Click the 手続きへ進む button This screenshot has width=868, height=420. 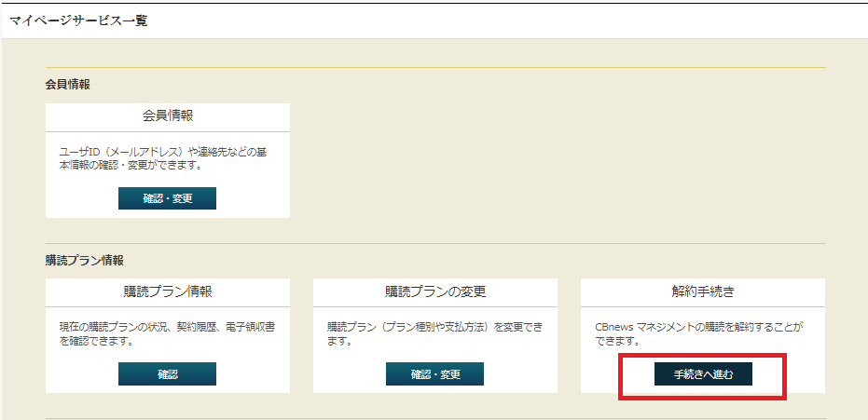click(x=702, y=373)
